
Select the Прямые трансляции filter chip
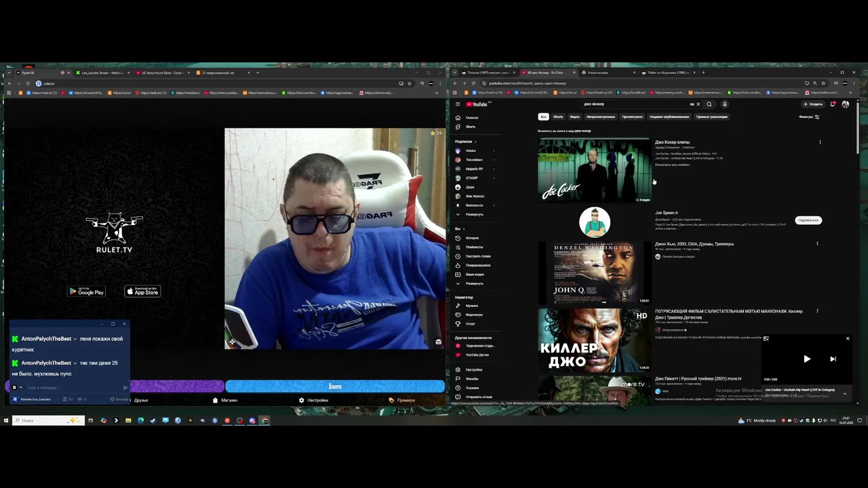point(712,117)
